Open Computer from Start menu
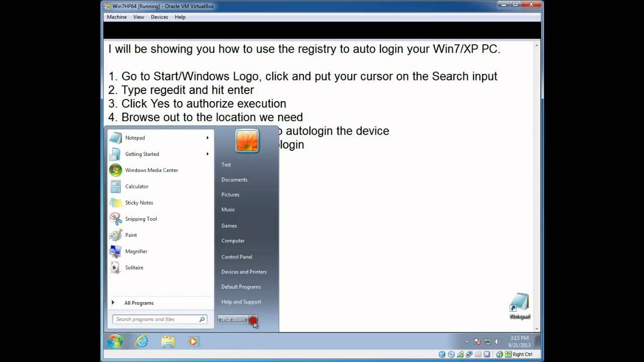The width and height of the screenshot is (644, 362). 233,241
